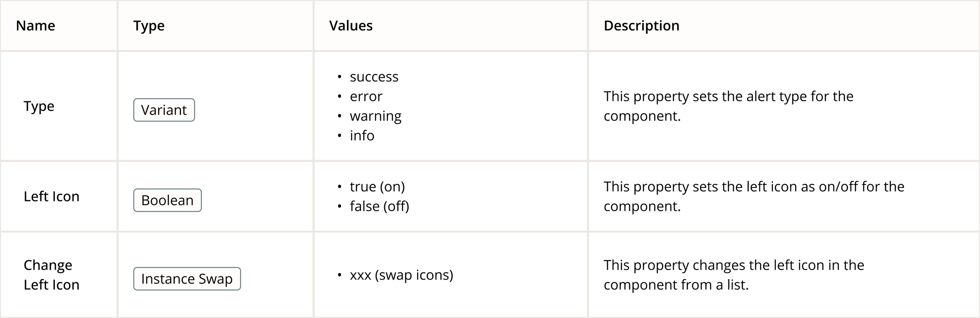Click the icon list description text

coord(733,275)
